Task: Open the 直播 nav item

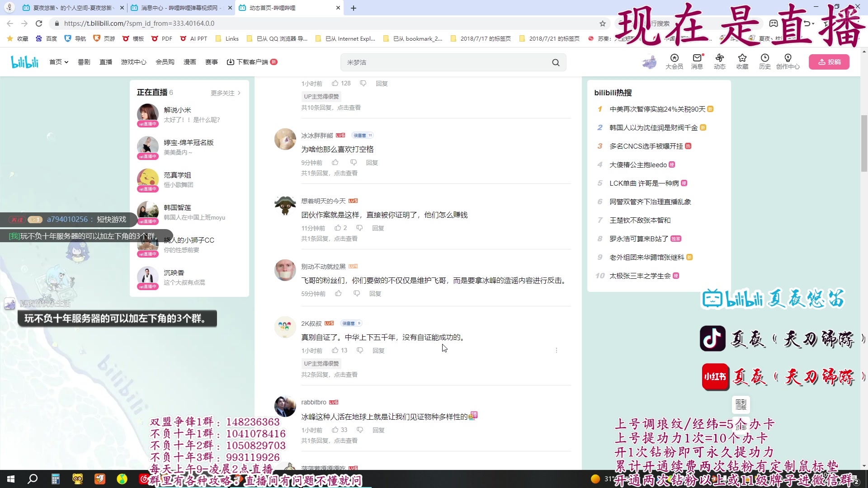Action: tap(106, 62)
